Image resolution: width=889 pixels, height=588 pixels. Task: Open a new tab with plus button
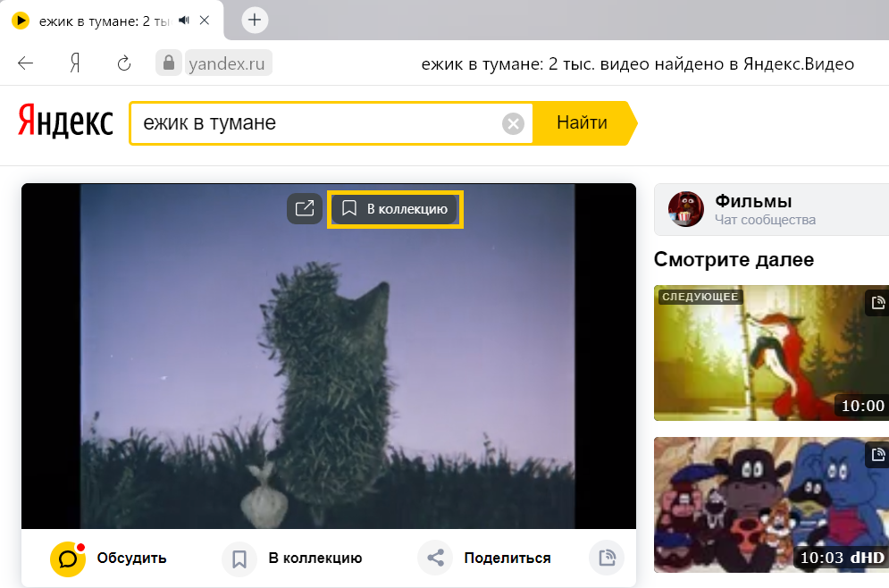click(x=255, y=21)
